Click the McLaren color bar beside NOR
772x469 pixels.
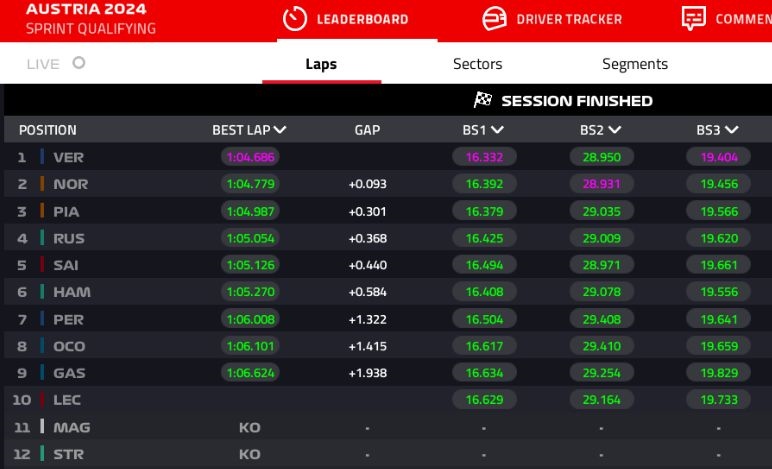click(42, 184)
